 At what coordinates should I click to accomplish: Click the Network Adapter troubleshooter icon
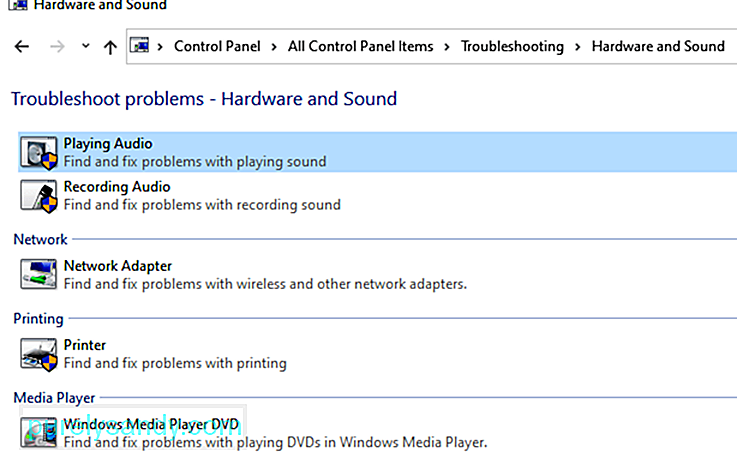[x=39, y=274]
